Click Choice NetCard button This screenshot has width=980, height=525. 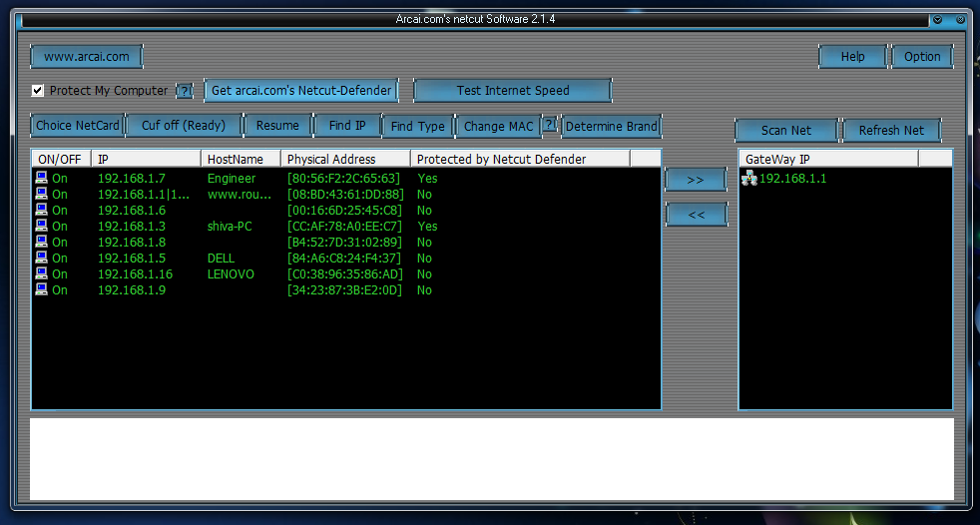[x=78, y=126]
